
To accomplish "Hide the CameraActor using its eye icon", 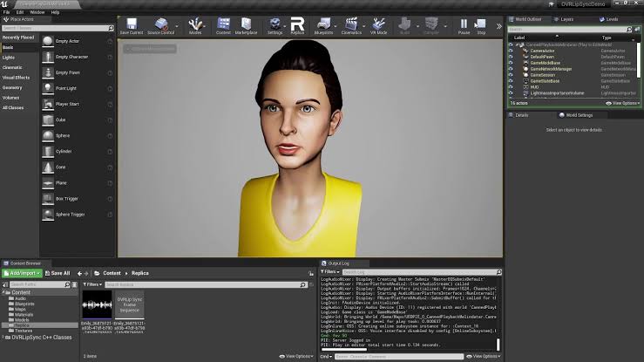I will (x=512, y=51).
